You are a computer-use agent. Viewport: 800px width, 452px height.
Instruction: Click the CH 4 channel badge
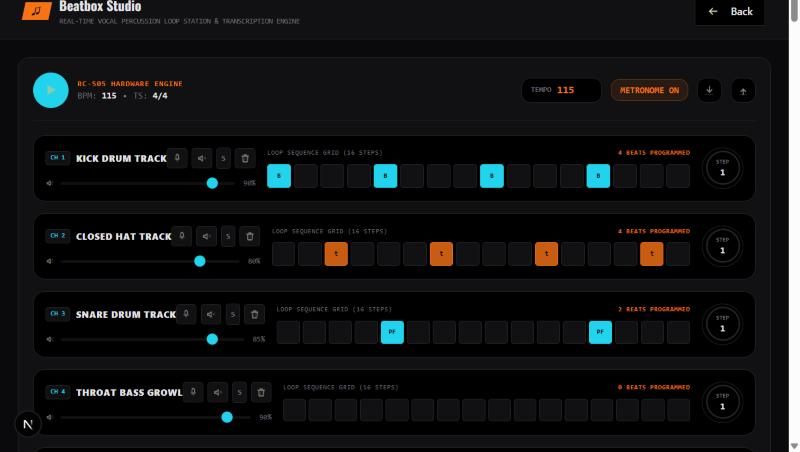[x=58, y=392]
